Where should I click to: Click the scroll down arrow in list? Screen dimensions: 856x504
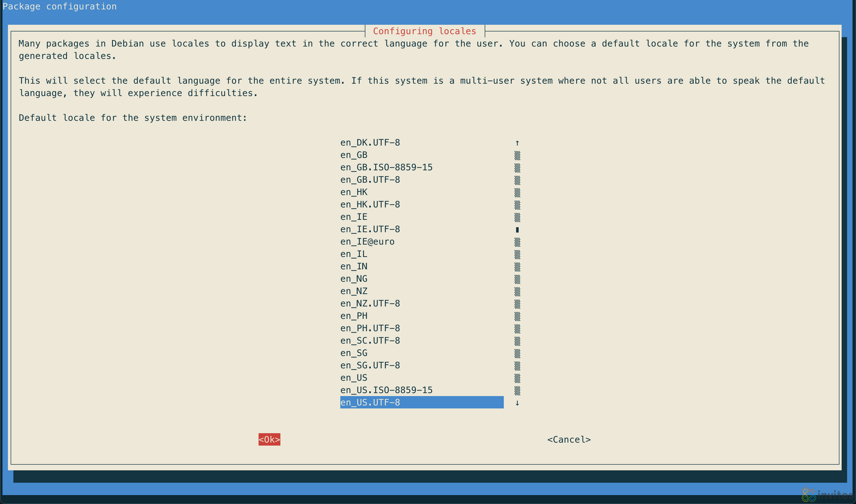[517, 403]
